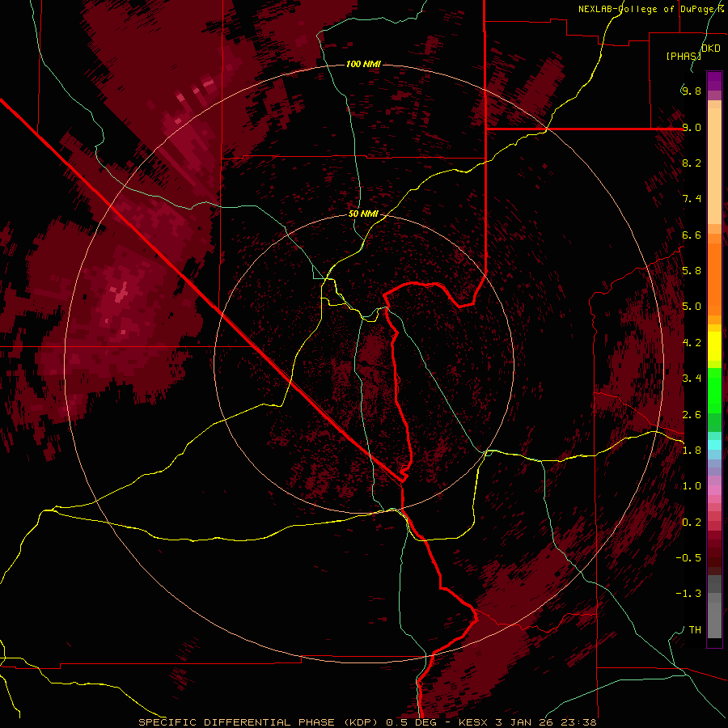Click the 3 JAN 26 date in caption
Image resolution: width=728 pixels, height=728 pixels.
(x=525, y=722)
